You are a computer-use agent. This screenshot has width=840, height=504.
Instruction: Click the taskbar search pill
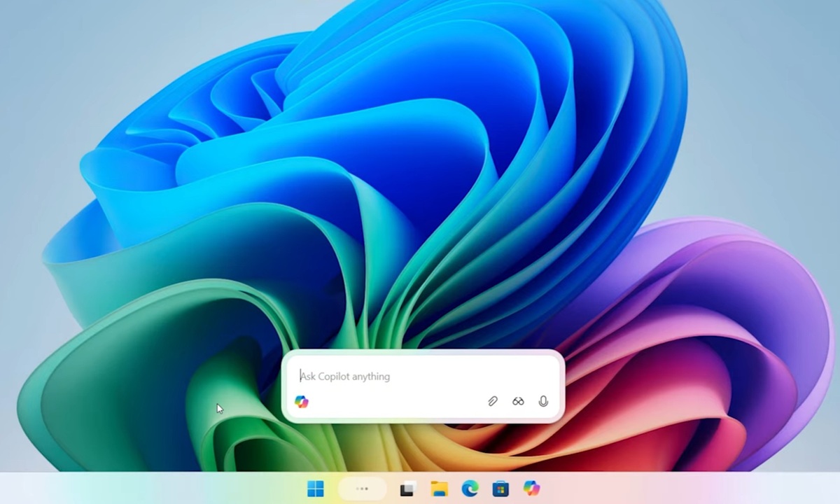pos(362,489)
